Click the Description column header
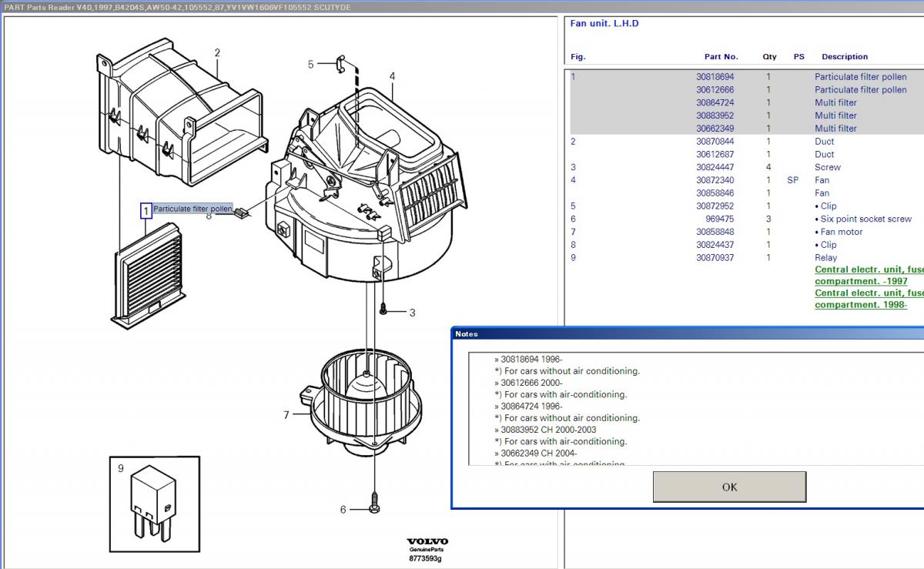 click(844, 57)
